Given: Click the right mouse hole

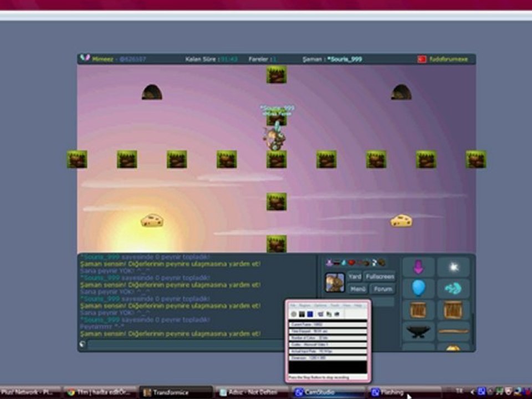Looking at the screenshot, I should [x=401, y=92].
